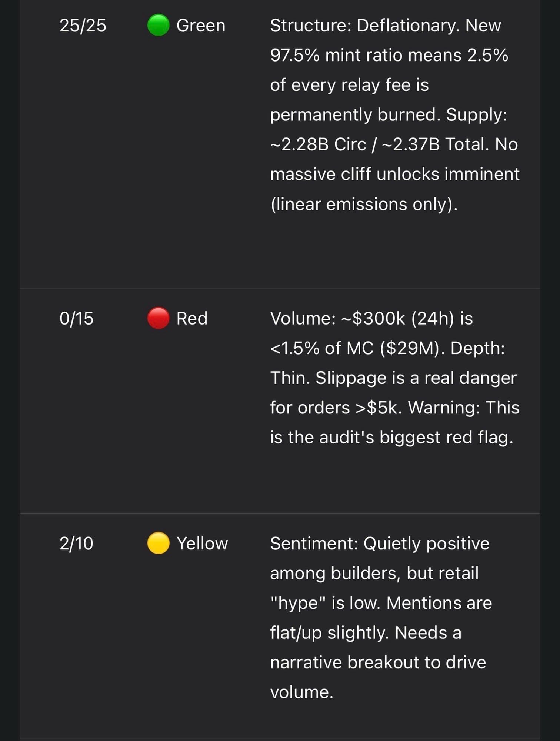Click the red status circle
Screen dimensions: 560x741
[159, 318]
